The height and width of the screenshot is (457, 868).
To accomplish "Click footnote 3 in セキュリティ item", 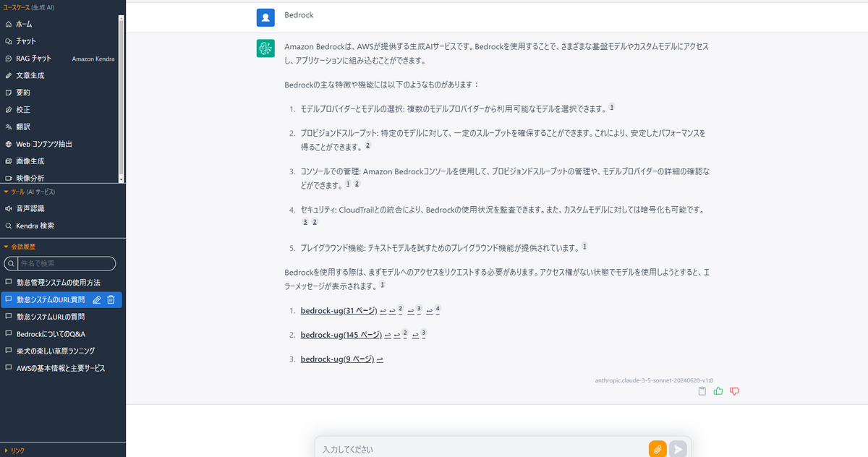I will (305, 221).
